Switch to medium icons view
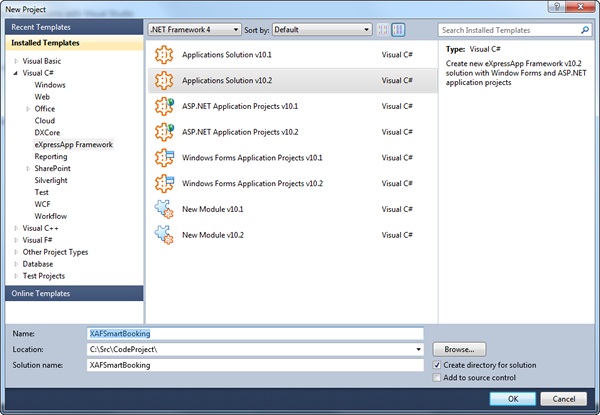This screenshot has height=415, width=600. click(x=398, y=29)
